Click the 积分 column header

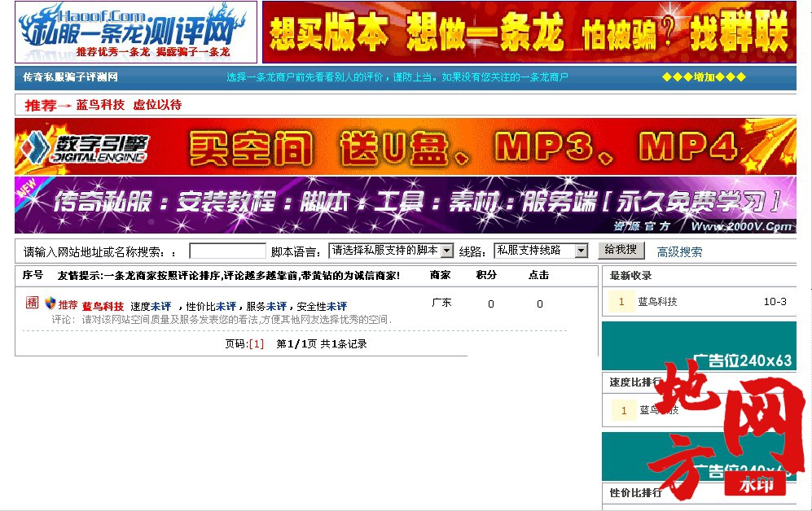486,275
